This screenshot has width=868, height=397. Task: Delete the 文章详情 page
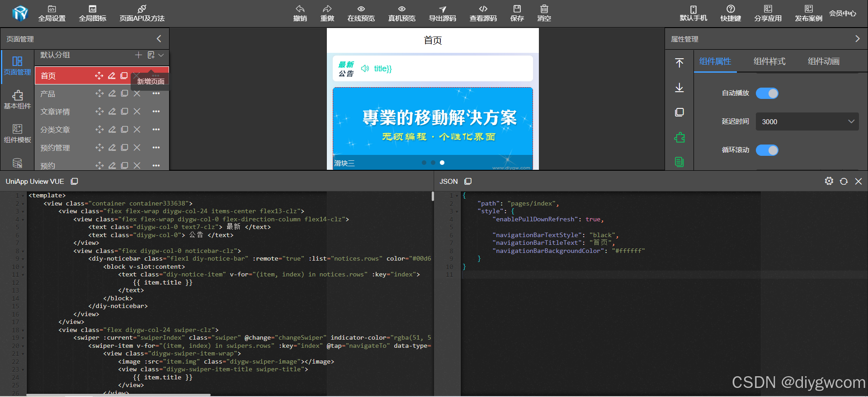[137, 112]
